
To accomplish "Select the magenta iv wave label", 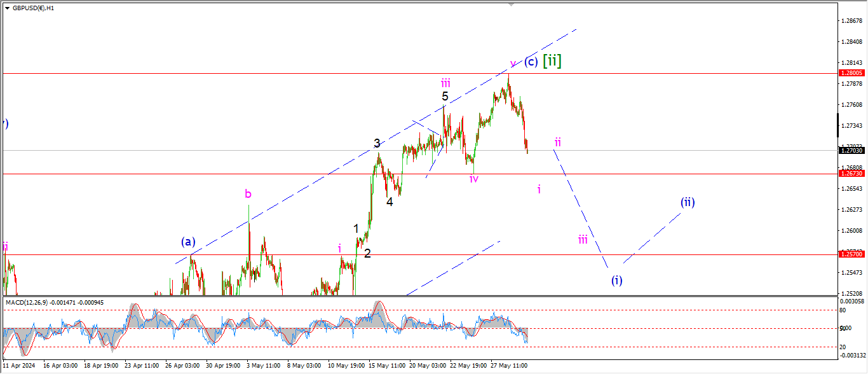I will pyautogui.click(x=474, y=179).
